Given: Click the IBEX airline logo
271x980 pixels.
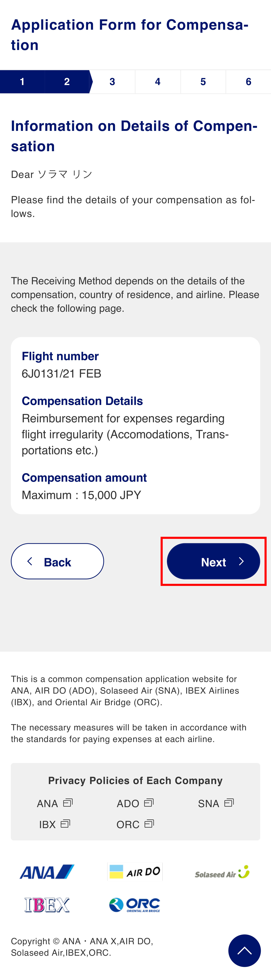Looking at the screenshot, I should [x=47, y=905].
